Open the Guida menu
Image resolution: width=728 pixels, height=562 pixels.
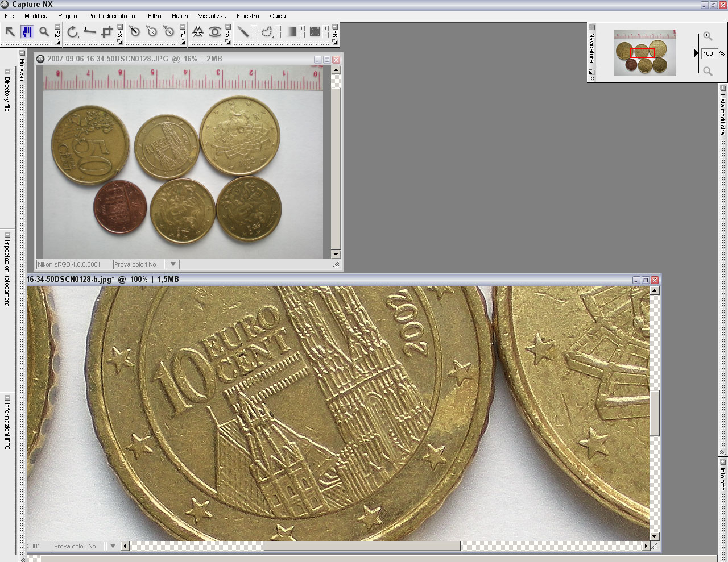coord(278,16)
